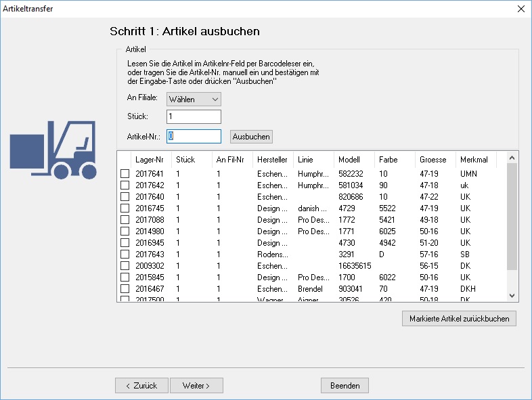Click model cell 820686
The height and width of the screenshot is (400, 532).
coord(351,197)
